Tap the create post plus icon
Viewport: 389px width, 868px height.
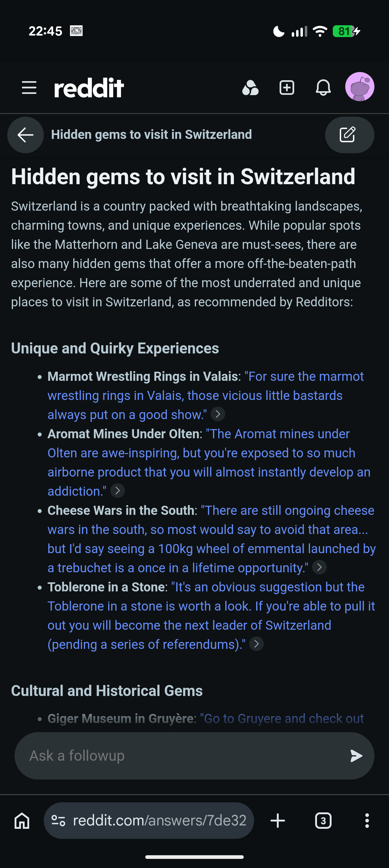point(287,88)
